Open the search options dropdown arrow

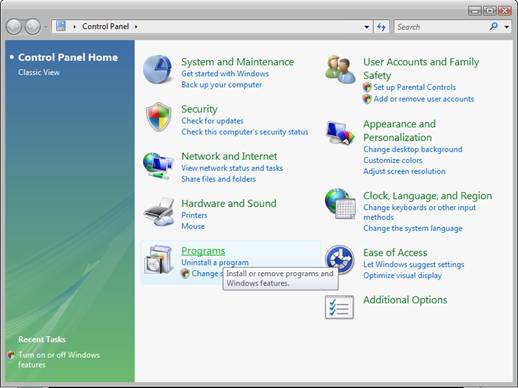click(x=507, y=27)
